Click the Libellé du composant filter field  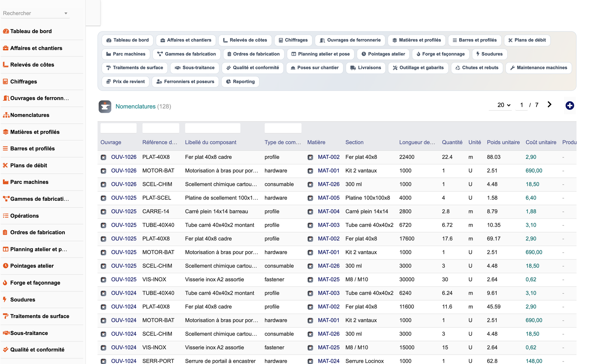[x=213, y=128]
